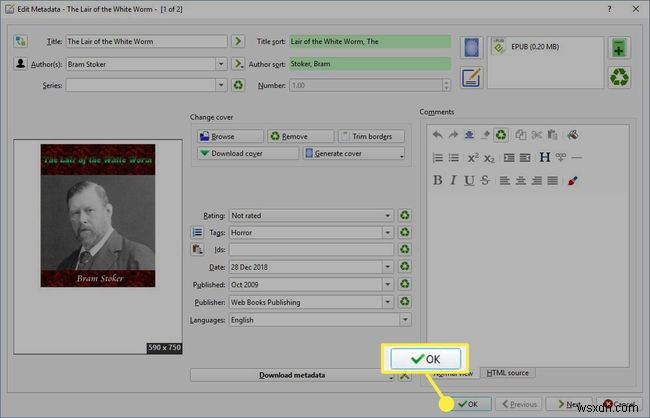
Task: Open tag editor icon beside Tags
Action: point(197,232)
